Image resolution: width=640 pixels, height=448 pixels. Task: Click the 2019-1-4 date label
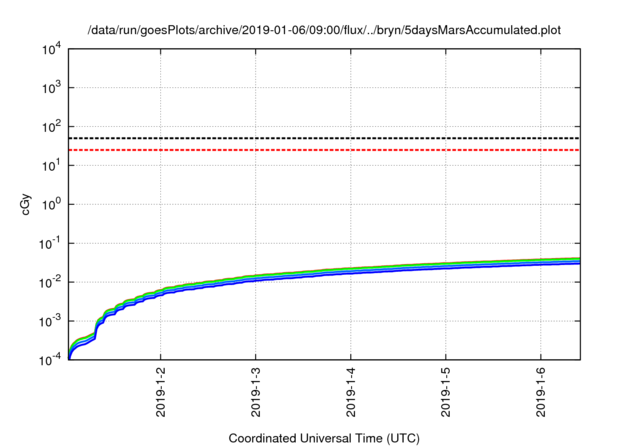[351, 392]
